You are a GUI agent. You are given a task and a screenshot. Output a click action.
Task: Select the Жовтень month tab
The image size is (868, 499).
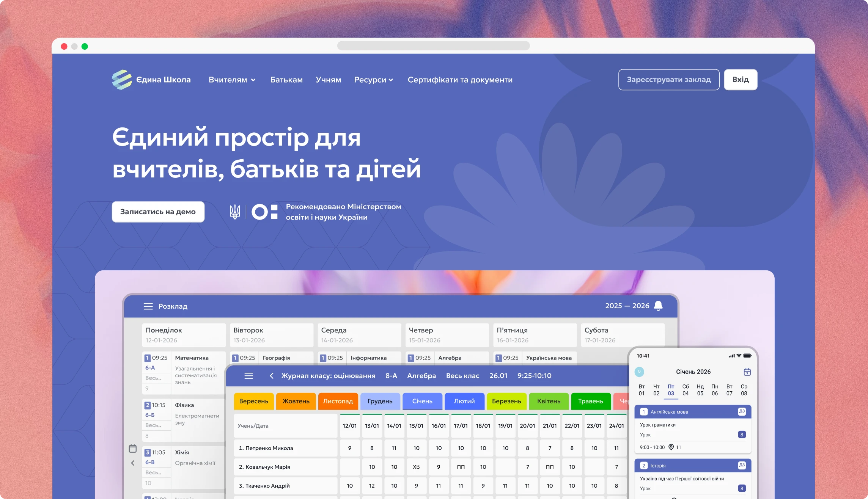[296, 401]
